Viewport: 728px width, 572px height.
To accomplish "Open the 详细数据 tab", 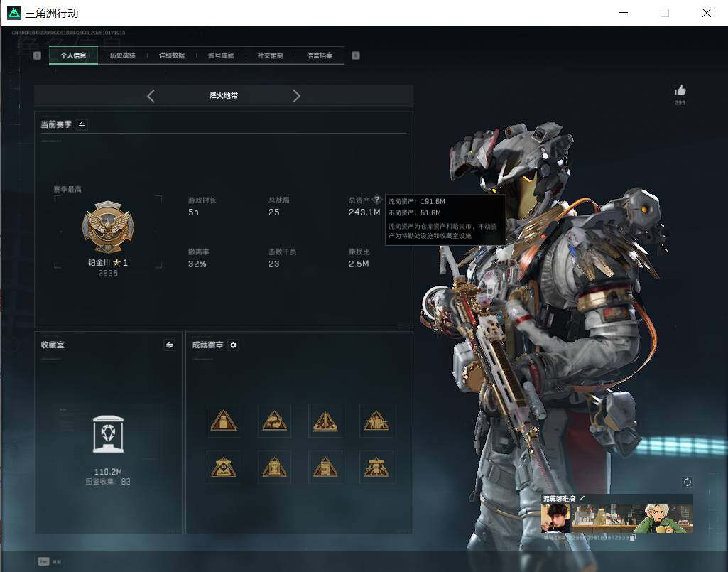I will click(172, 55).
